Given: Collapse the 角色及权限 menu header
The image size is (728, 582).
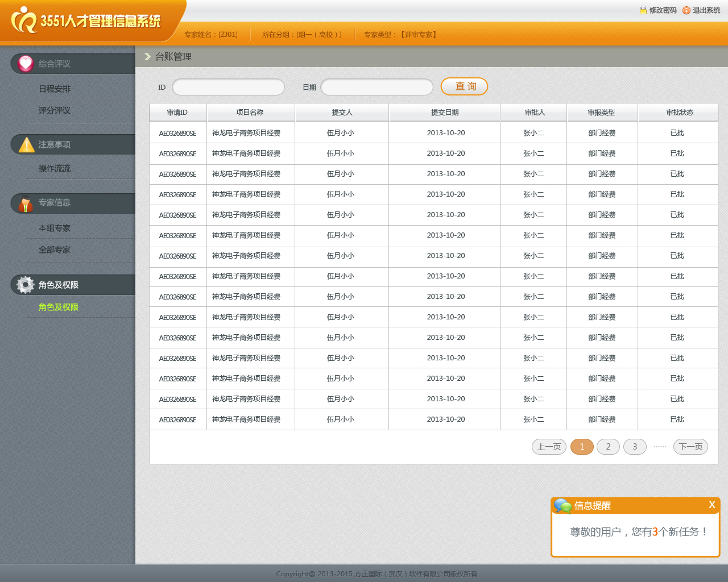Looking at the screenshot, I should pos(73,285).
